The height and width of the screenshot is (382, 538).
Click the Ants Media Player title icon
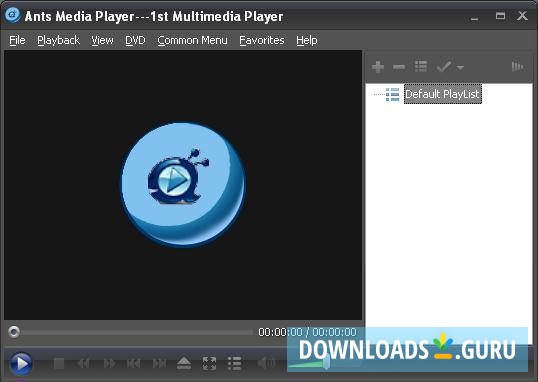(13, 15)
